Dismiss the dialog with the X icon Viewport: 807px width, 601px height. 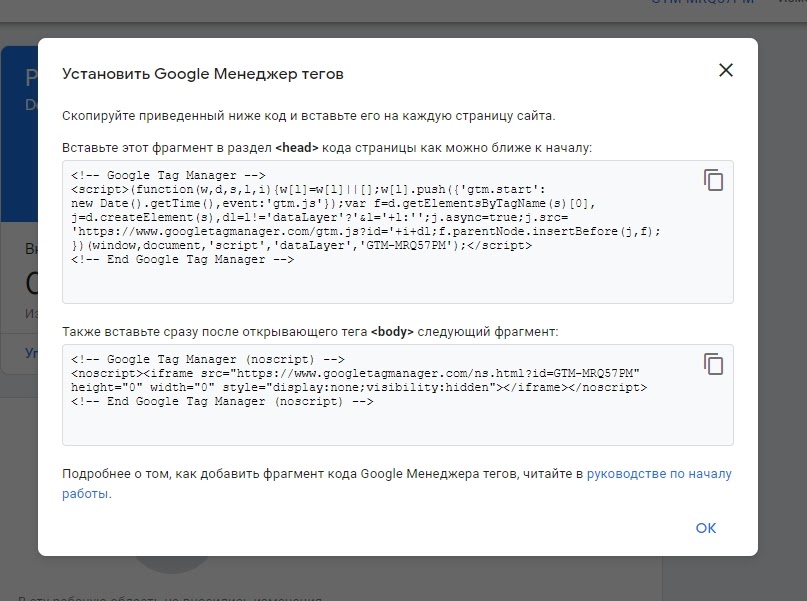725,70
